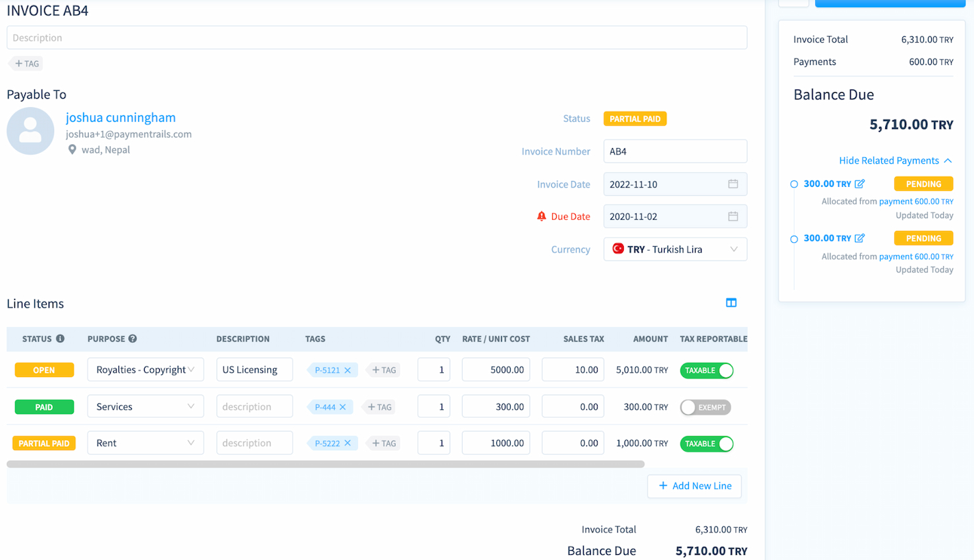
Task: Open the column customization icon above Line Items
Action: pyautogui.click(x=731, y=303)
